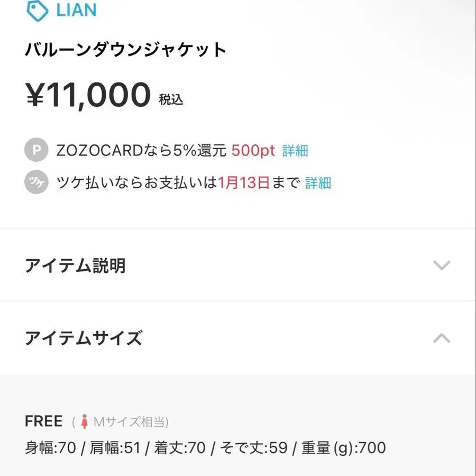This screenshot has height=476, width=476.
Task: Select the LIAN brand name text
Action: click(x=77, y=8)
